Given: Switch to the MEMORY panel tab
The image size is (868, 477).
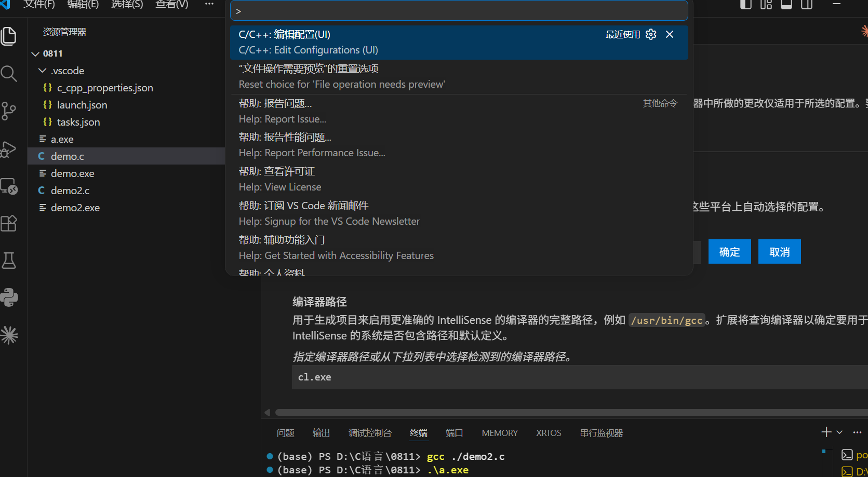Looking at the screenshot, I should (500, 433).
